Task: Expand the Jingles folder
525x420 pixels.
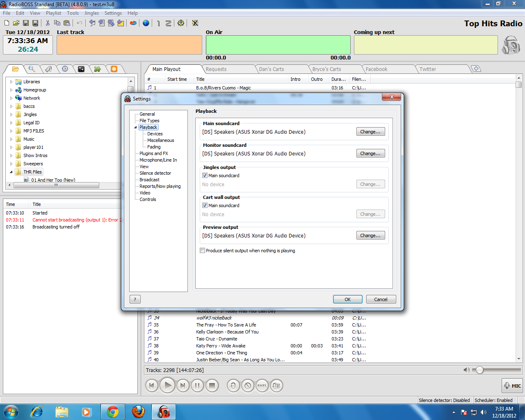Action: coord(11,114)
